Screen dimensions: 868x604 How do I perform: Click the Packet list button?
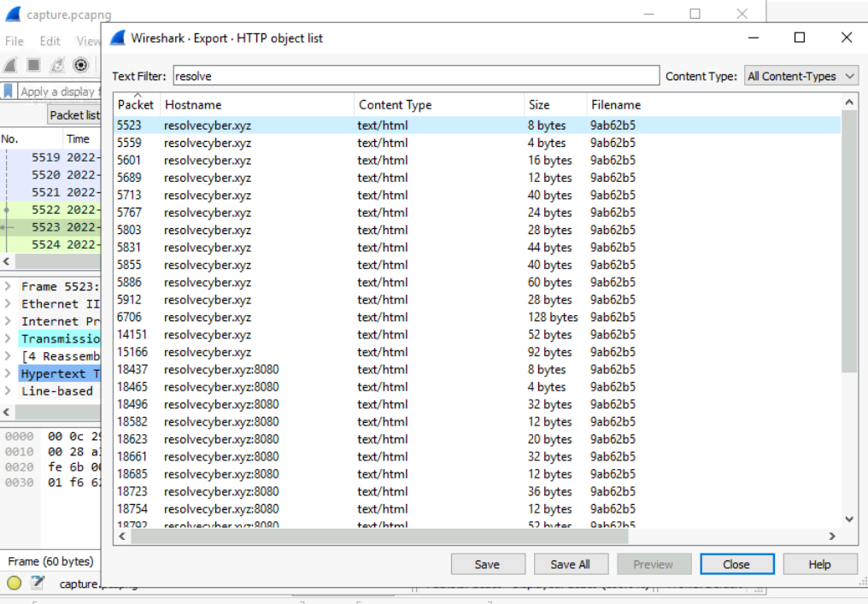74,115
